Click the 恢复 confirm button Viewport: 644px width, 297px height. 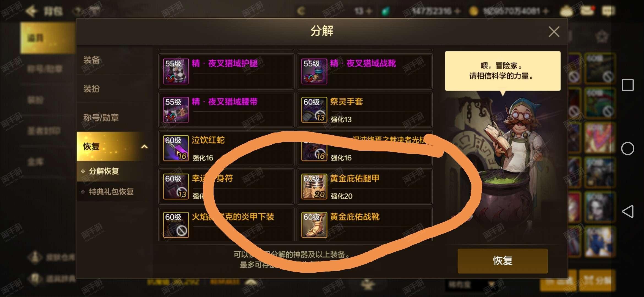(x=503, y=261)
